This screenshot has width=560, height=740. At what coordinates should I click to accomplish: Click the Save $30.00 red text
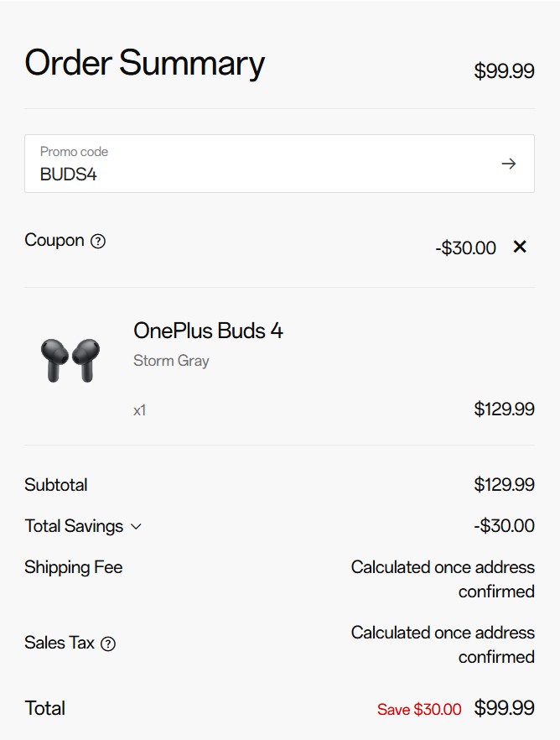419,709
